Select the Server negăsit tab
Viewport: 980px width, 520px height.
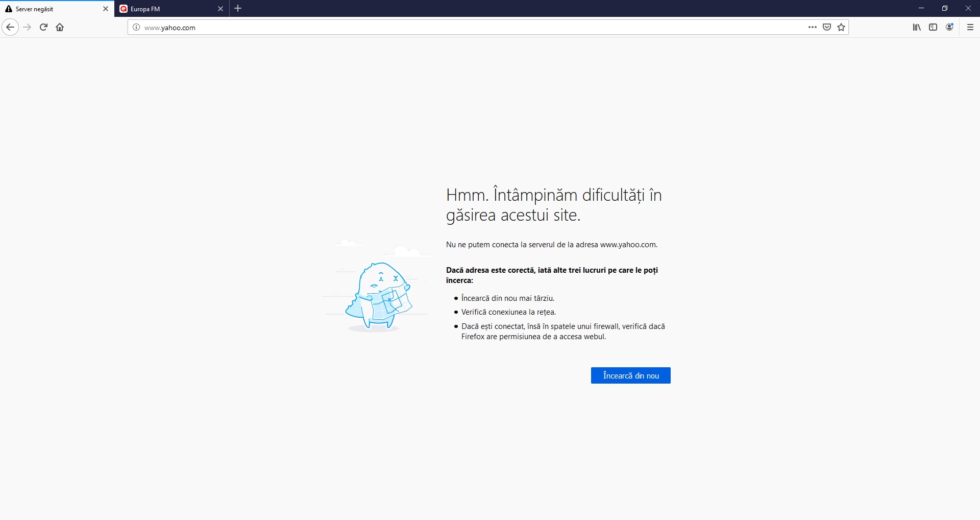(51, 9)
